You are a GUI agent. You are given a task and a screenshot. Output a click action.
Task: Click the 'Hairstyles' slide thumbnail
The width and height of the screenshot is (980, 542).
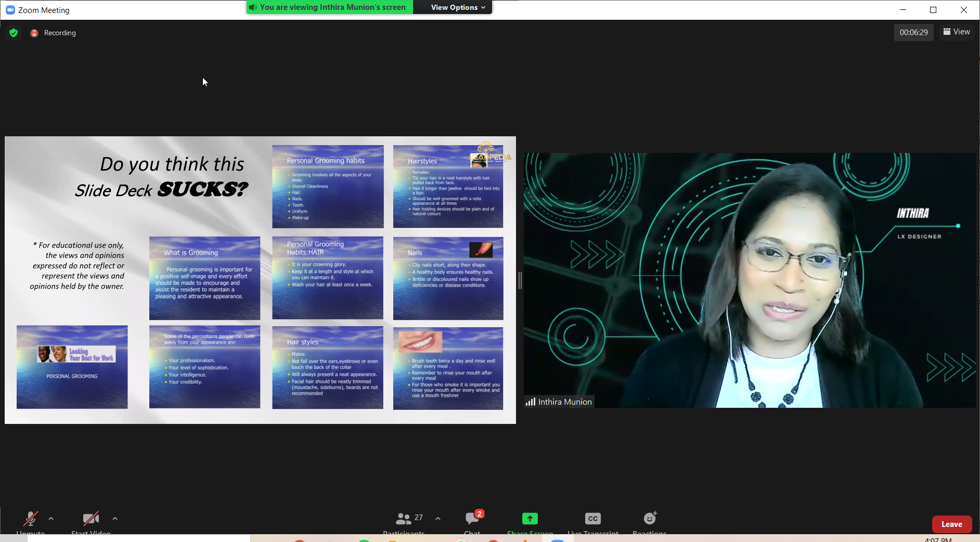[x=448, y=186]
